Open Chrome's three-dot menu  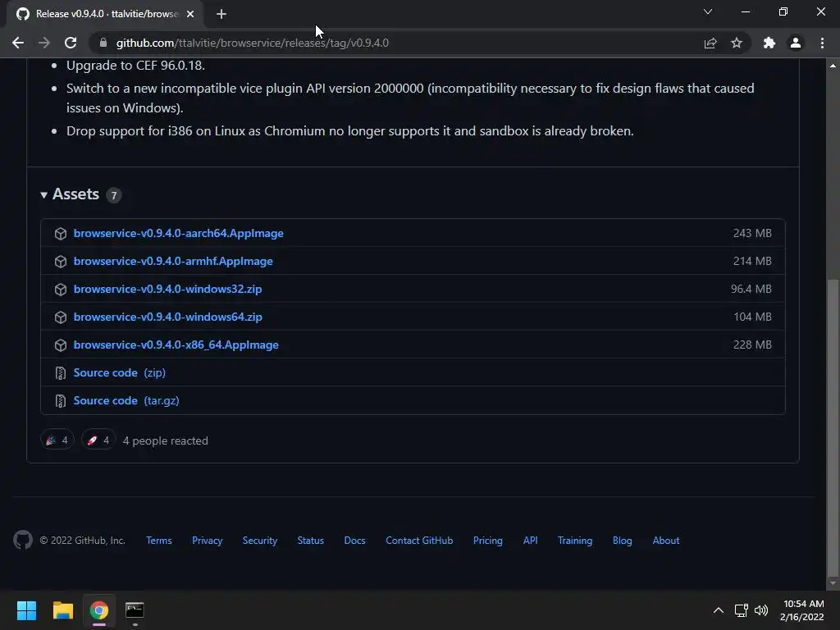[x=822, y=43]
